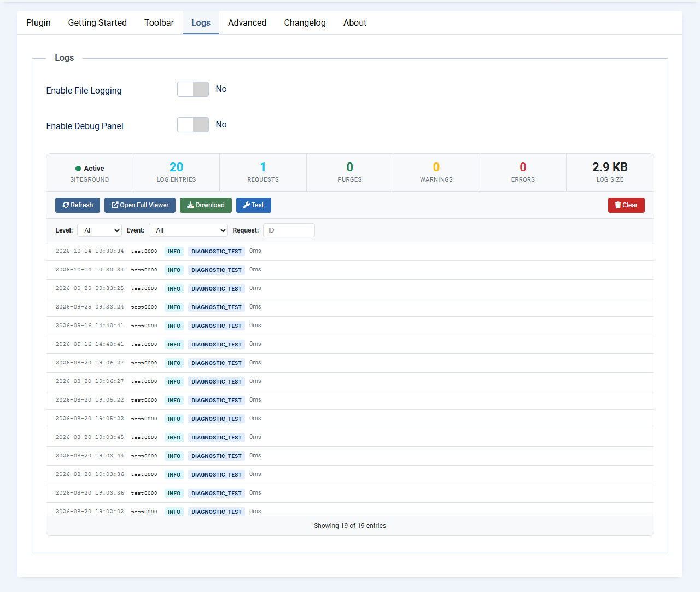The image size is (700, 592).
Task: Click the Open Full Viewer label
Action: tap(144, 205)
